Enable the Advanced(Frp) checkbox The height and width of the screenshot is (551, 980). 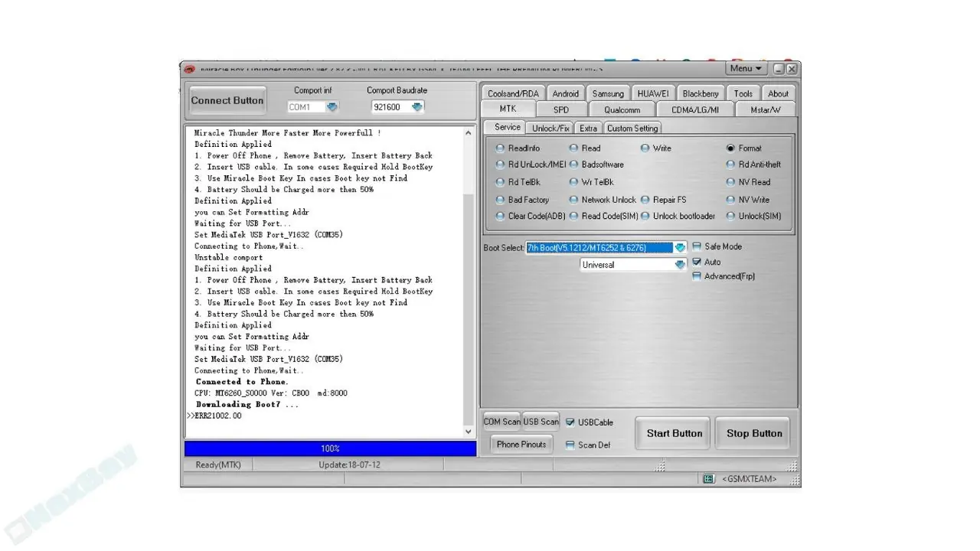point(697,276)
